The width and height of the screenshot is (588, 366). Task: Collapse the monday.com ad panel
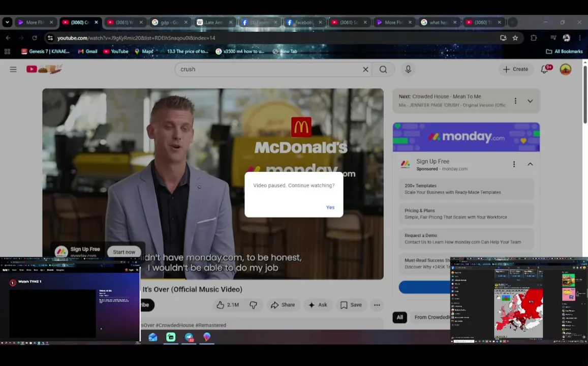(x=530, y=164)
